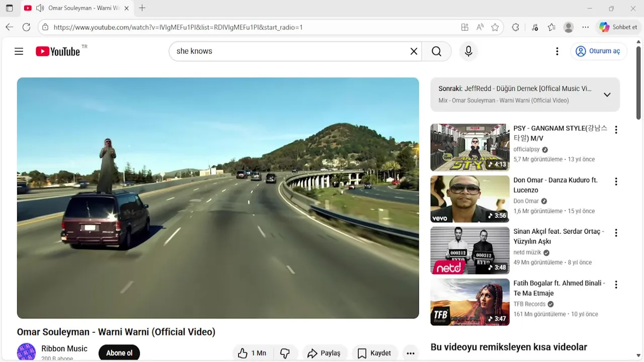The image size is (644, 362).
Task: Click Sinan Akçıl feat. Serdar Ortaç title
Action: coord(559,236)
